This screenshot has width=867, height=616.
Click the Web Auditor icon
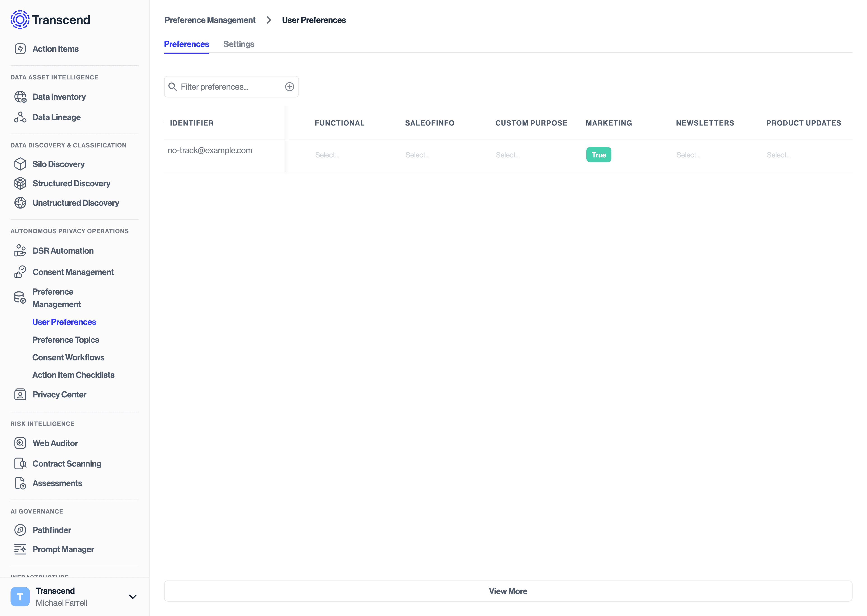click(x=20, y=443)
